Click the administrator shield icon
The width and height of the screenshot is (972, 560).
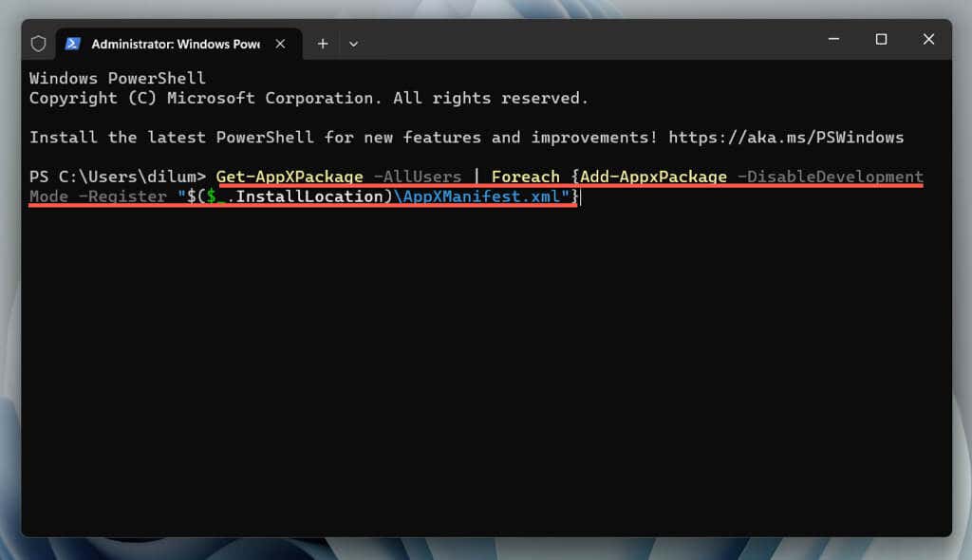(x=38, y=44)
